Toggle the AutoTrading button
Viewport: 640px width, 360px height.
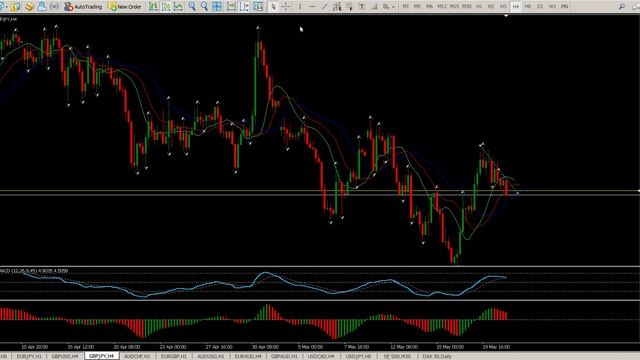click(x=83, y=7)
